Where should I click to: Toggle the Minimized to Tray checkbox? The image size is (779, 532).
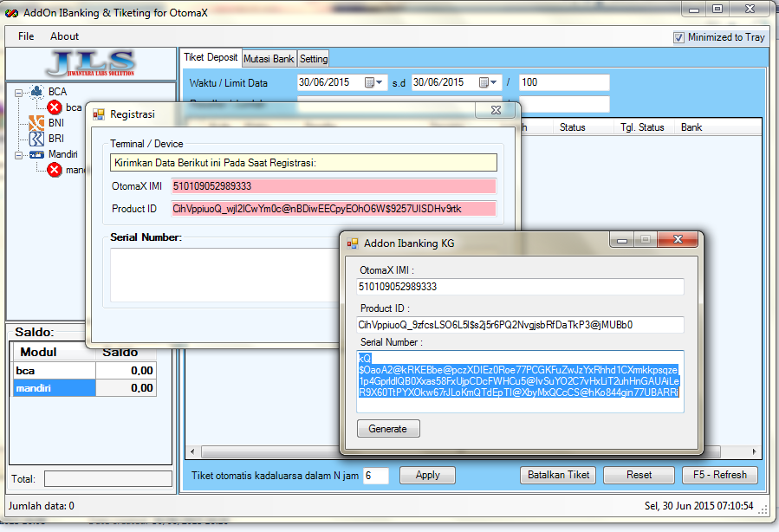(x=678, y=37)
